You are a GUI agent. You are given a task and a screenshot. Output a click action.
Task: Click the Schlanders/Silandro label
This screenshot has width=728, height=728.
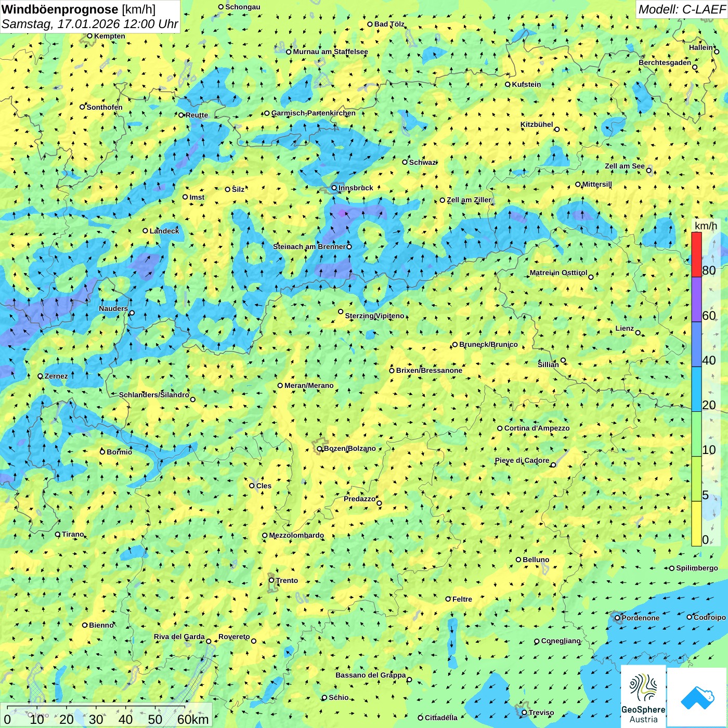(154, 395)
